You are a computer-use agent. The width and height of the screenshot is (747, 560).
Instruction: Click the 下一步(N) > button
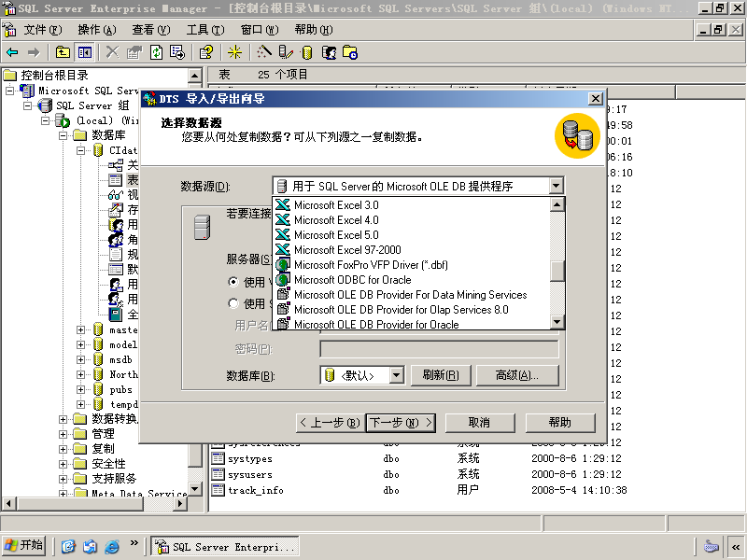(x=401, y=423)
